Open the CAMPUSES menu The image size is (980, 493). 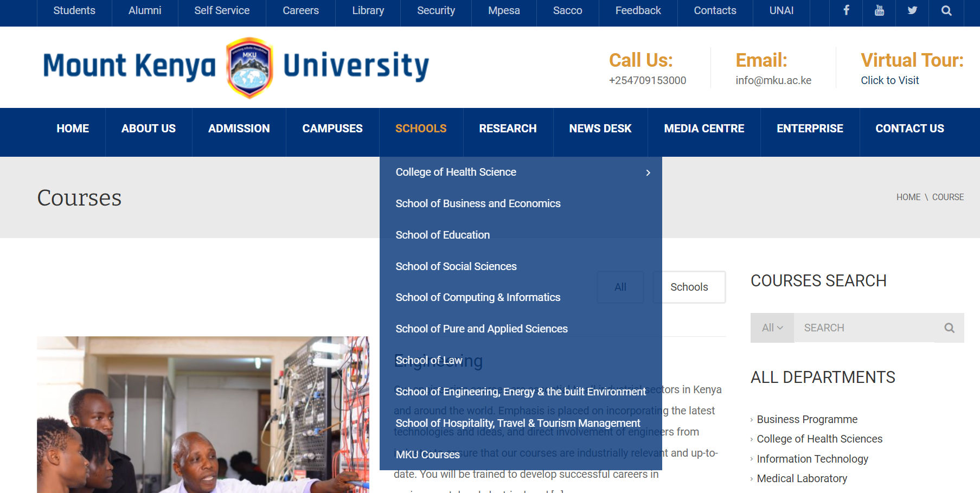coord(332,129)
